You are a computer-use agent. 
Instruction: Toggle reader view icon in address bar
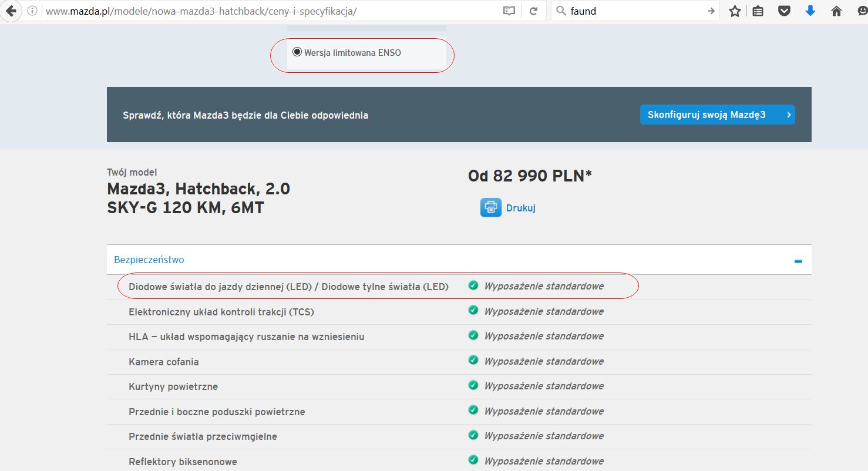pyautogui.click(x=509, y=11)
